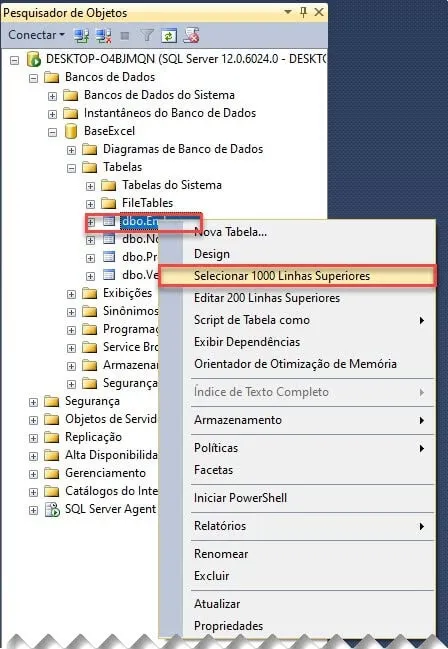
Task: Select the BaseExcel database cylinder icon
Action: point(71,131)
